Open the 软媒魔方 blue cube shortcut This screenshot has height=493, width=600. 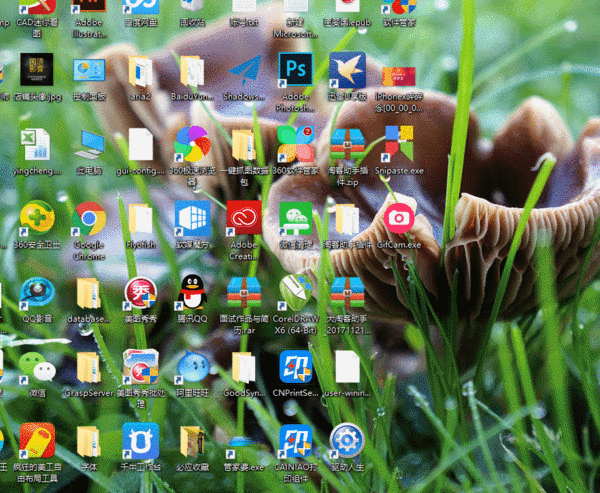(192, 218)
